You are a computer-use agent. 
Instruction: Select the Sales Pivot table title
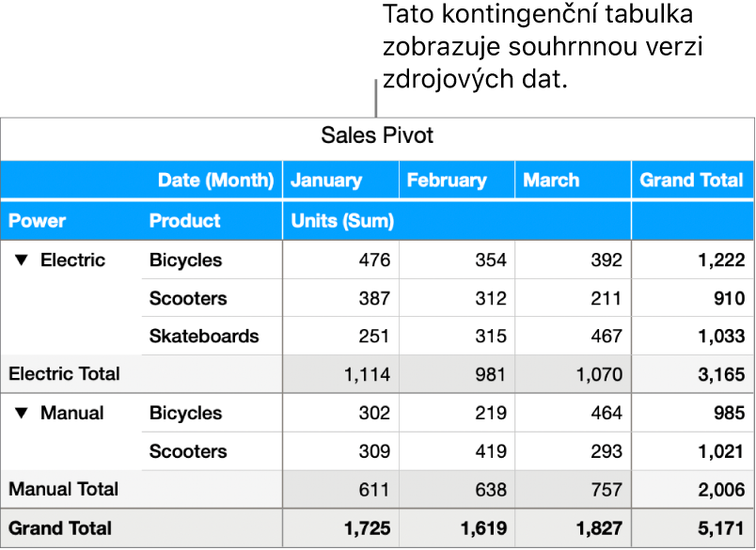coord(377,135)
